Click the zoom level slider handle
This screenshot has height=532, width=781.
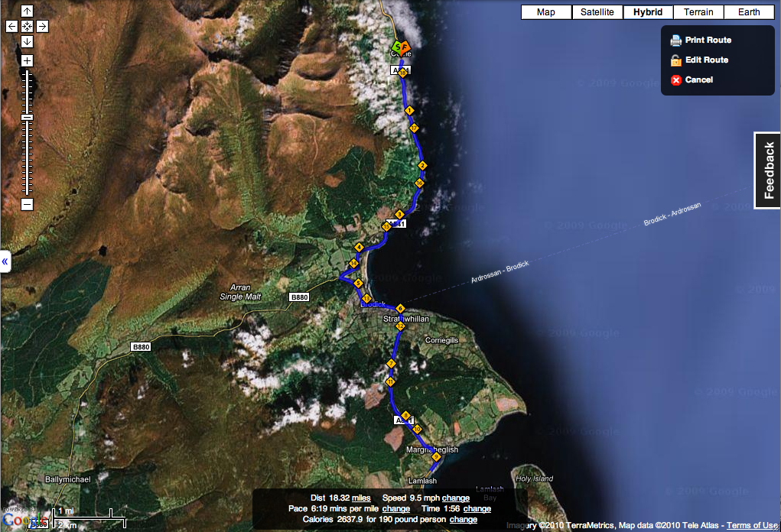point(27,117)
